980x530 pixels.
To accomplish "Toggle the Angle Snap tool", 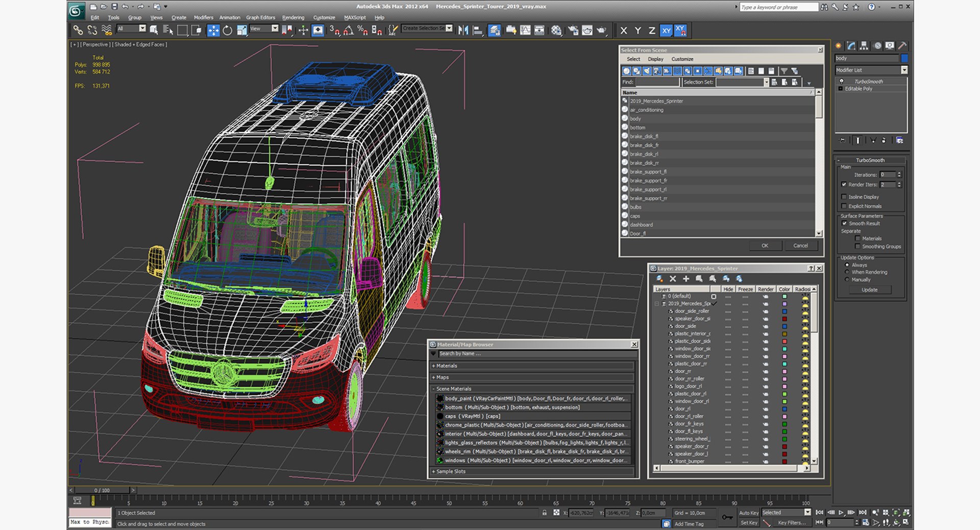I will pyautogui.click(x=348, y=31).
